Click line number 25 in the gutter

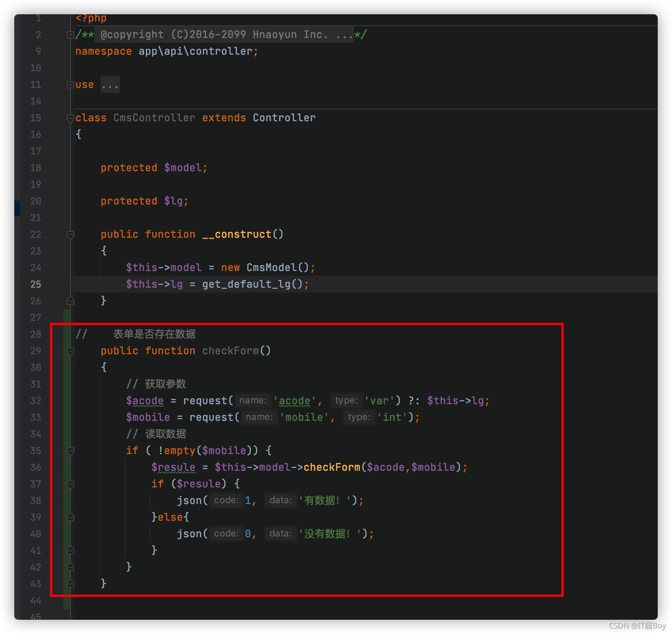[x=36, y=285]
